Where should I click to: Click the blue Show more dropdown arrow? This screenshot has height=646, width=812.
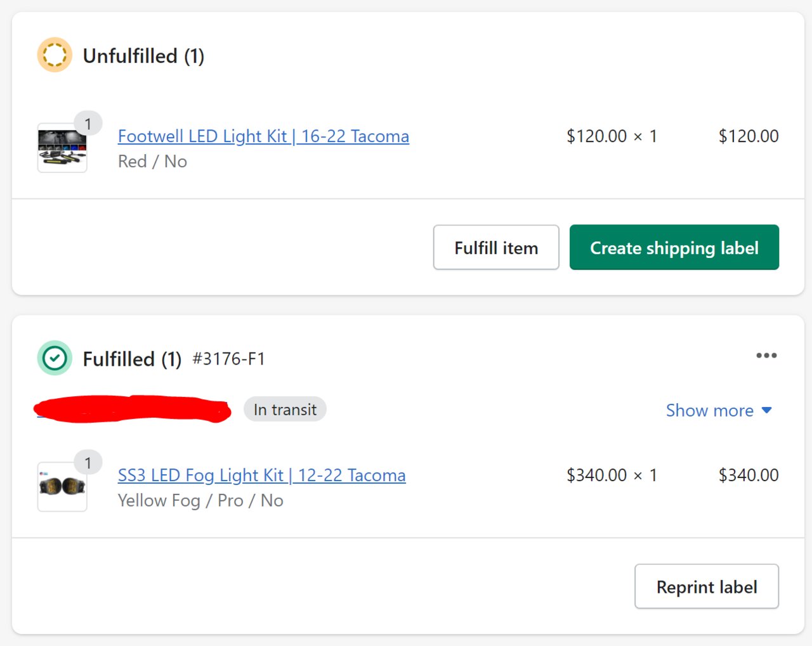pyautogui.click(x=766, y=410)
